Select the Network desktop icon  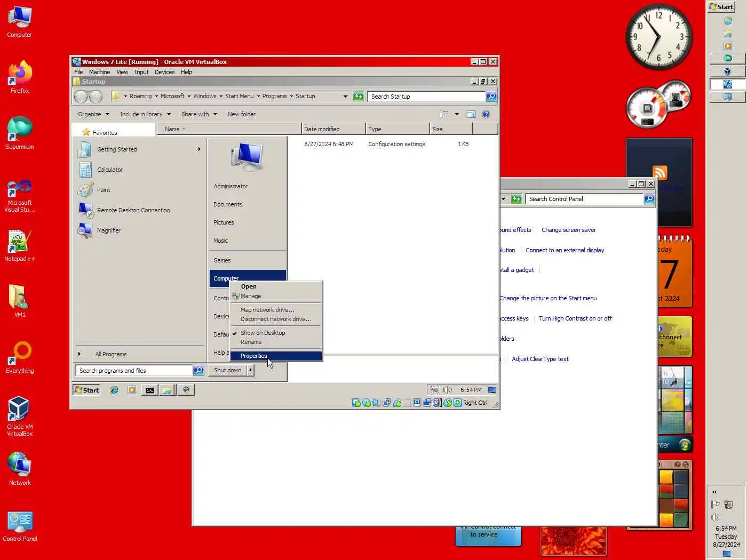coord(20,469)
